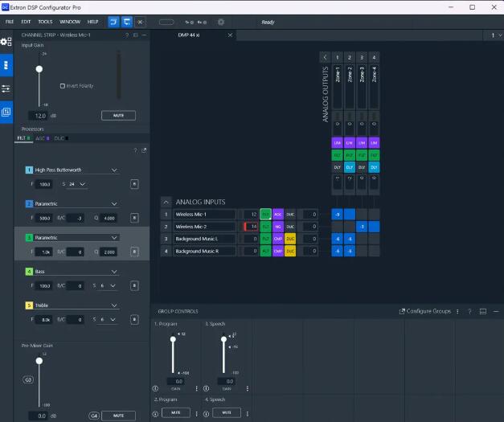Open the High Pass Butterworth filter type dropdown

(114, 170)
